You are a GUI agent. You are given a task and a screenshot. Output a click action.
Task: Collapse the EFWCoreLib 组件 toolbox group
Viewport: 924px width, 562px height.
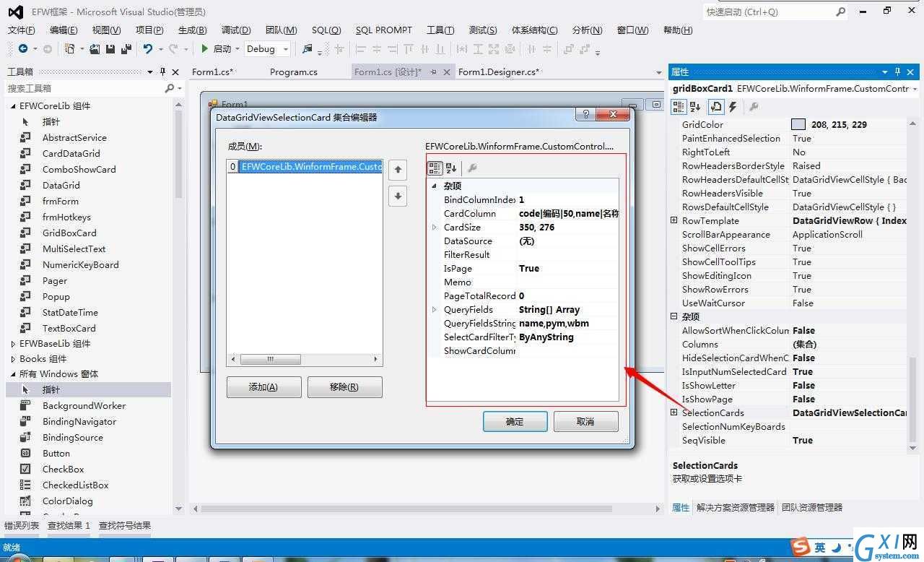pyautogui.click(x=12, y=105)
